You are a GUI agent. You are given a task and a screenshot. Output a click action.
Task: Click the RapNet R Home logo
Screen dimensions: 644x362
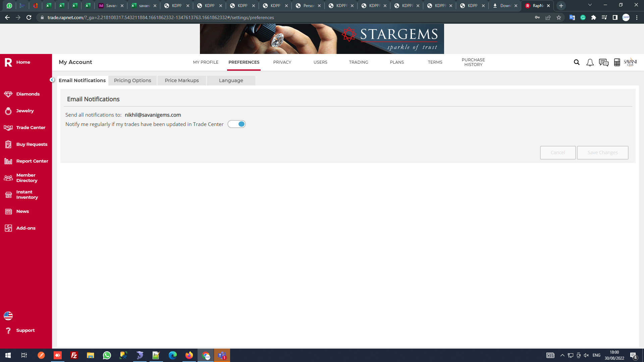(x=8, y=62)
